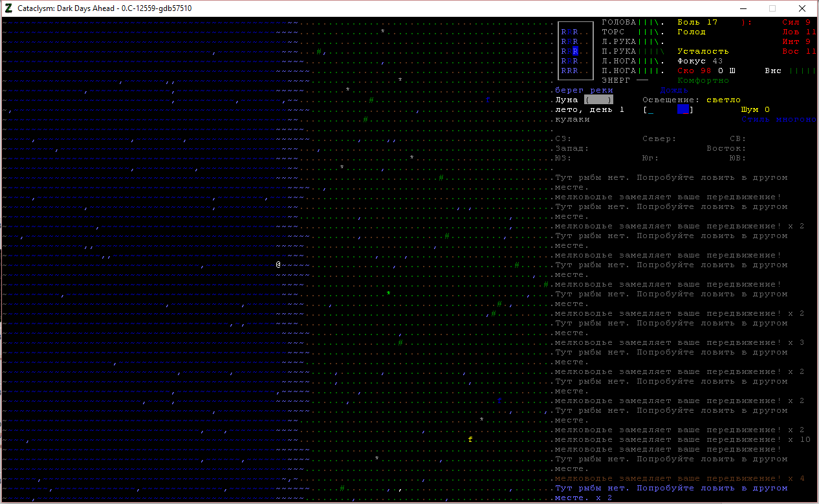
Task: Click the 'ЮВ:' compass label
Action: [x=738, y=158]
